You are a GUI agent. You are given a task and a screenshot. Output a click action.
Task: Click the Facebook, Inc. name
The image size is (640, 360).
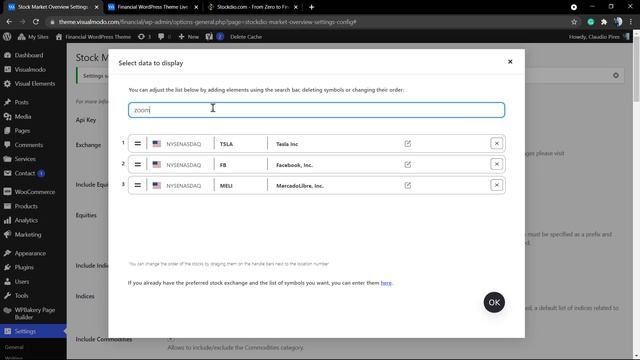point(294,165)
